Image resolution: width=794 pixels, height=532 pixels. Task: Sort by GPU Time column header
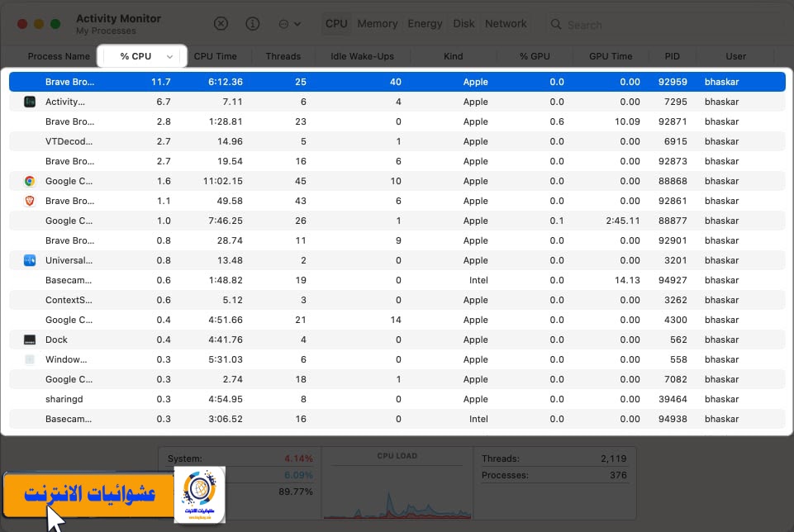coord(611,56)
